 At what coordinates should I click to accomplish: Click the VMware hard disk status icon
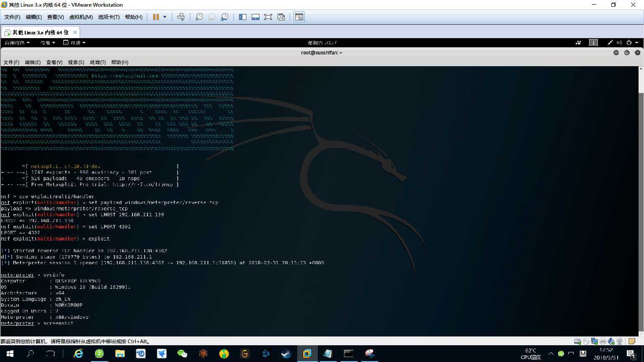pyautogui.click(x=578, y=341)
